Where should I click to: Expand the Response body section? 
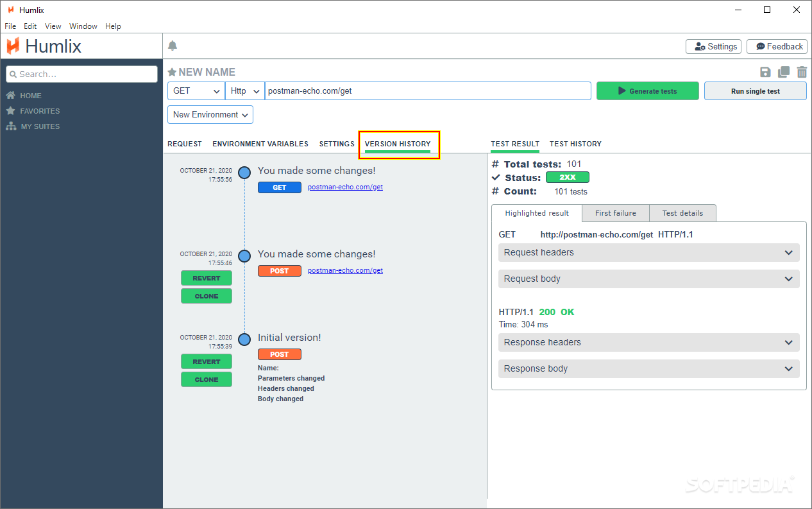[x=649, y=368]
